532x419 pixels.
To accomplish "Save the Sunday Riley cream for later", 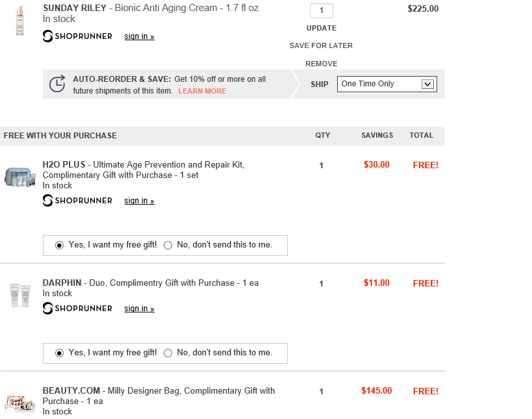I will [322, 45].
